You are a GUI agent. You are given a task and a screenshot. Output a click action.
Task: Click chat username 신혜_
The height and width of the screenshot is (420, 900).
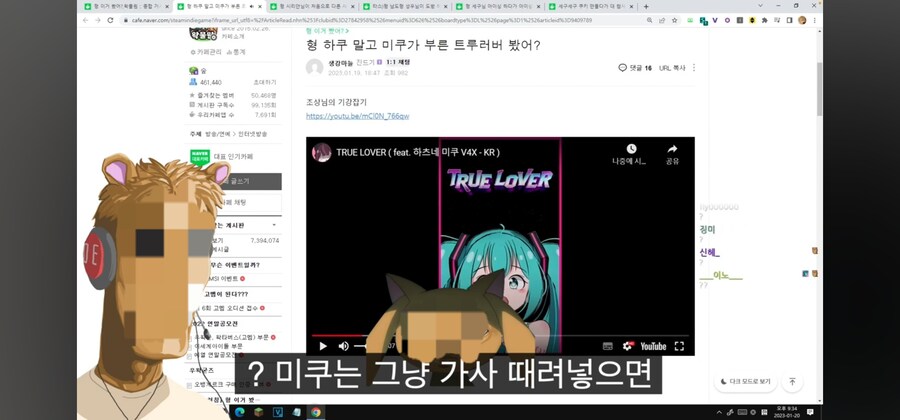pyautogui.click(x=709, y=252)
